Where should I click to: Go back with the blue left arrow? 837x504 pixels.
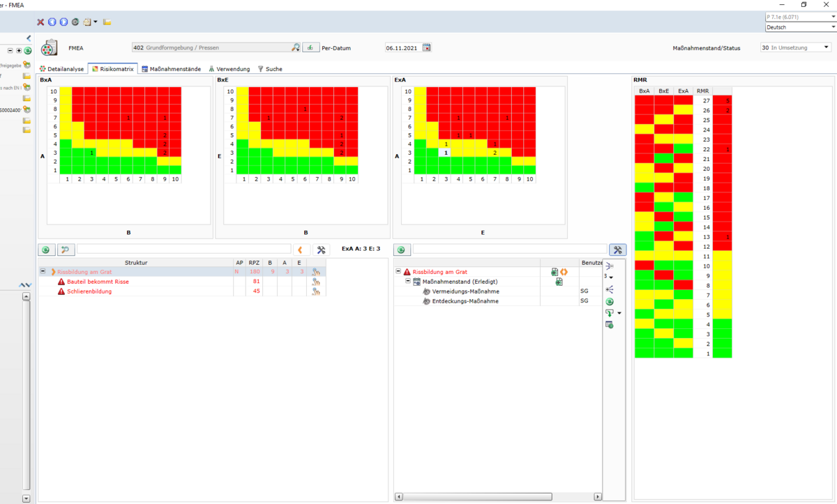point(52,22)
